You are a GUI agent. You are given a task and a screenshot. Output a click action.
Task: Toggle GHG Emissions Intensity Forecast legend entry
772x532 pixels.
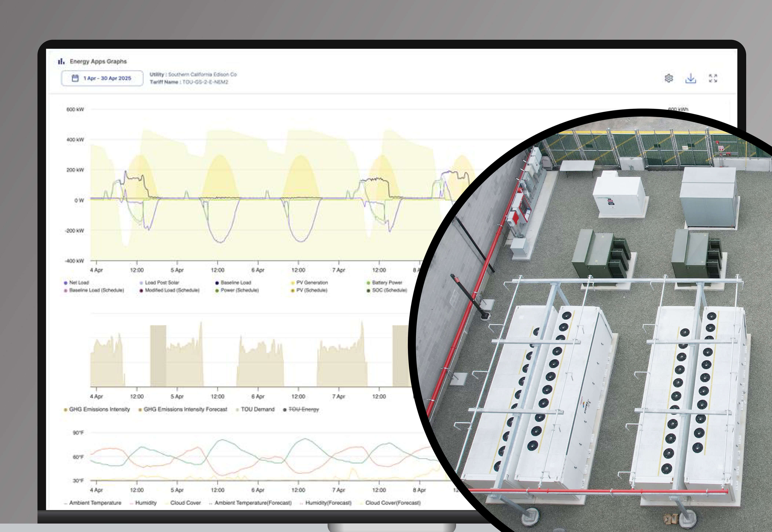click(x=183, y=409)
